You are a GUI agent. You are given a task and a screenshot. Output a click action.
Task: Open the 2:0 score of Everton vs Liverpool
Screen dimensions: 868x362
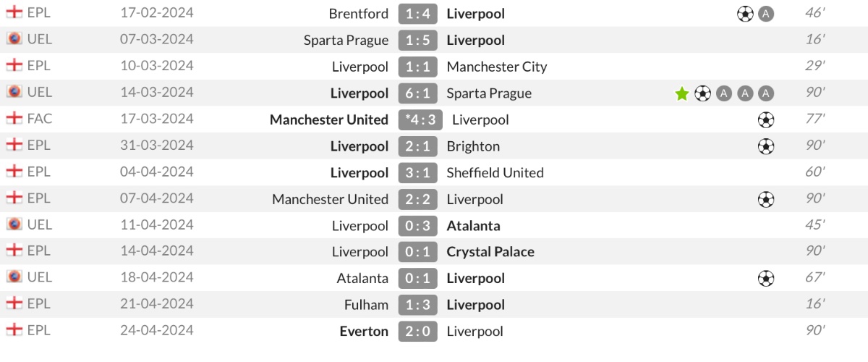point(418,331)
